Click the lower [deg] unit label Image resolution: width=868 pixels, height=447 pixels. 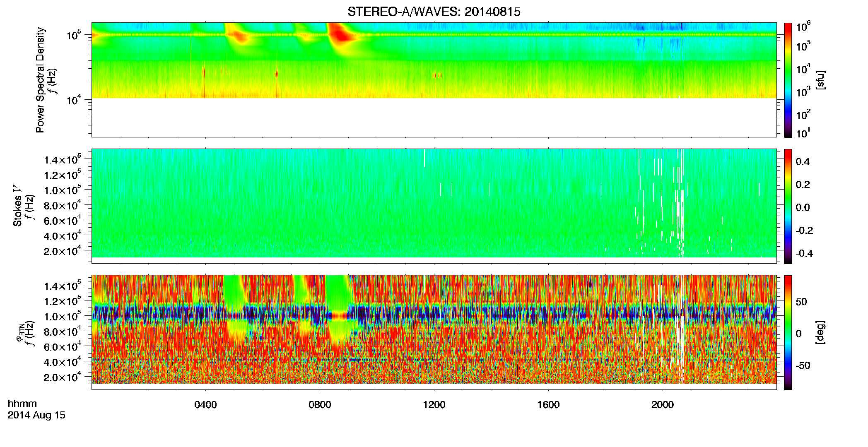click(x=821, y=332)
